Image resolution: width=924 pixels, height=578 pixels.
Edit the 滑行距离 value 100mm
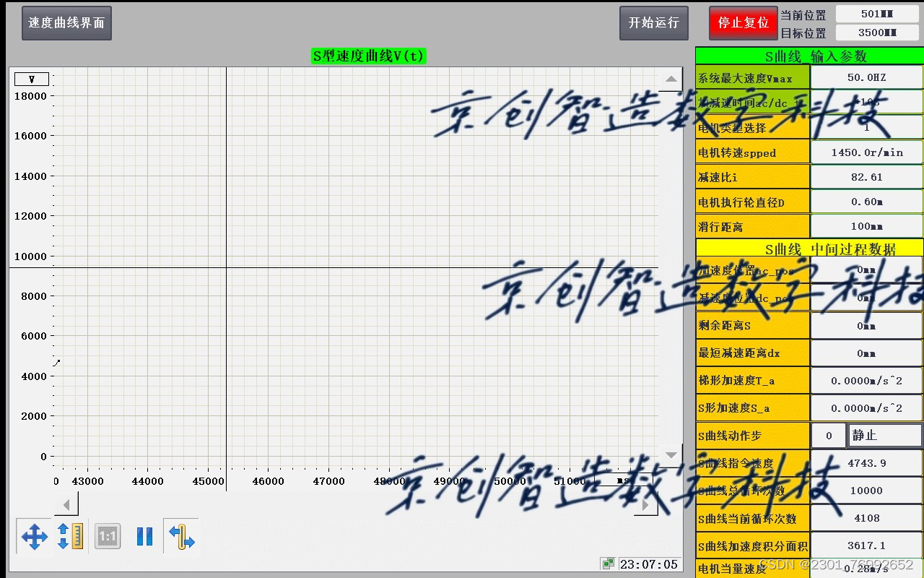[866, 227]
